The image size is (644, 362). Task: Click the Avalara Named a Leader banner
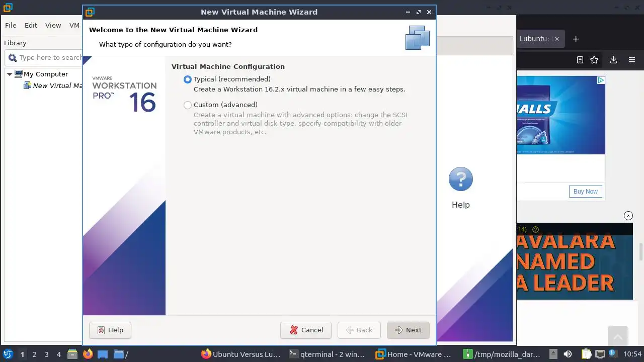(575, 261)
